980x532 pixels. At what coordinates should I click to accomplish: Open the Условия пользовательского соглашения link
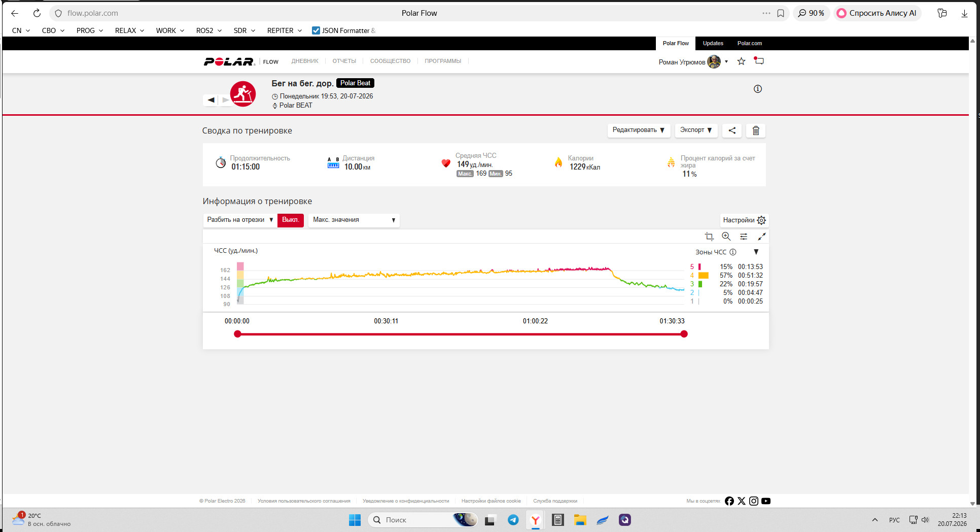pos(304,501)
